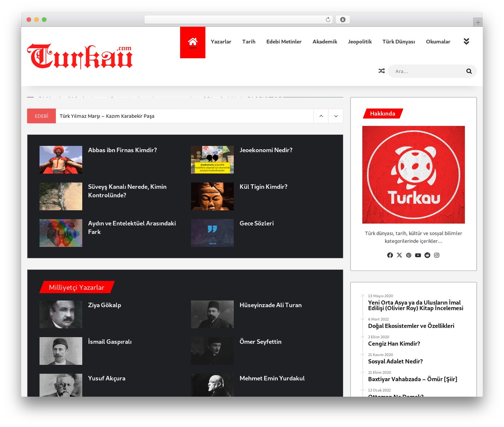Screen dimensions: 504x427
Task: Open Edebi Metinler menu item
Action: (x=284, y=42)
